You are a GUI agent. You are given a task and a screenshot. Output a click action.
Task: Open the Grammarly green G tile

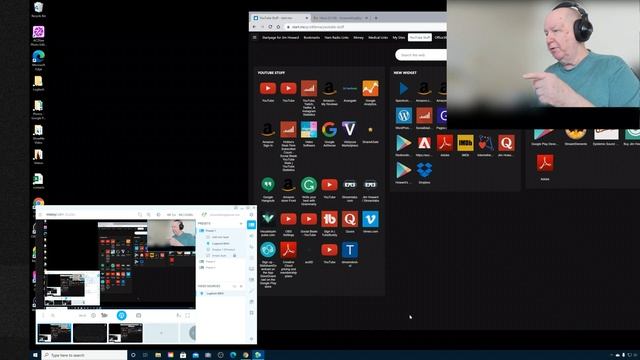coord(309,185)
